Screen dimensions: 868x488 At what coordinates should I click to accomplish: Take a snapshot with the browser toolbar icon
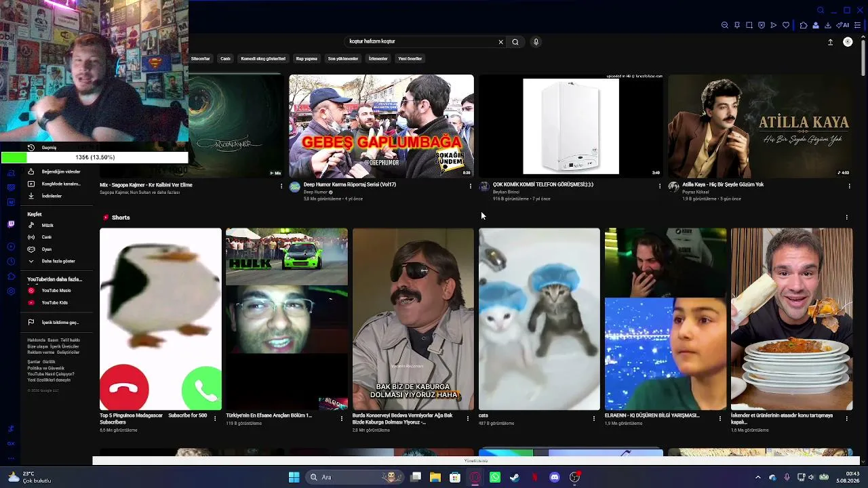pyautogui.click(x=749, y=26)
